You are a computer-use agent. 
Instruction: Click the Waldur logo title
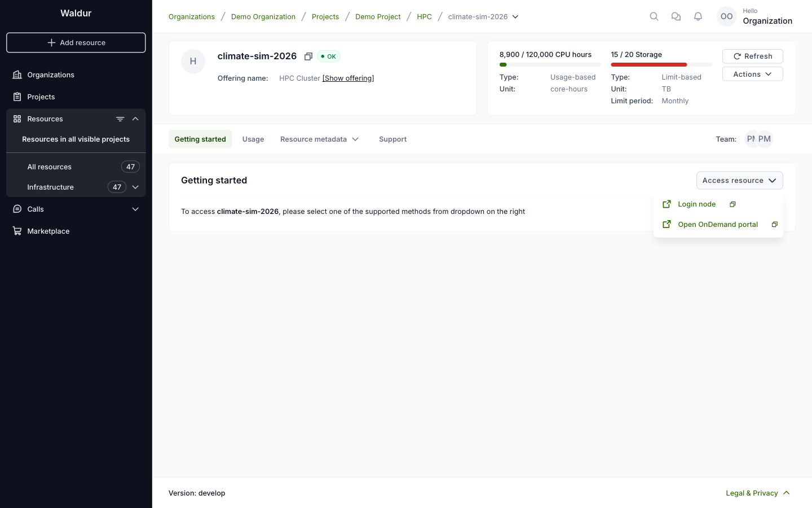[76, 14]
